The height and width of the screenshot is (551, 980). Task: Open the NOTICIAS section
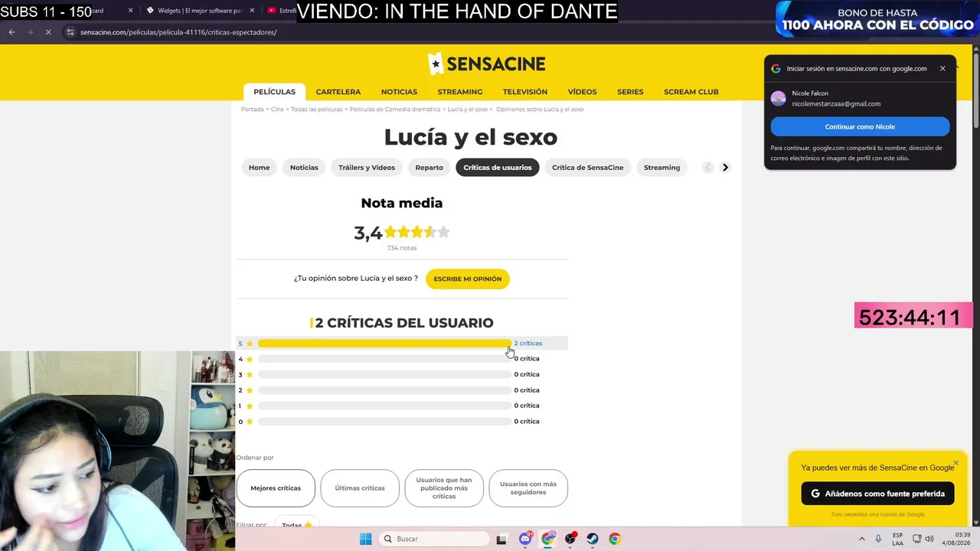pyautogui.click(x=399, y=92)
